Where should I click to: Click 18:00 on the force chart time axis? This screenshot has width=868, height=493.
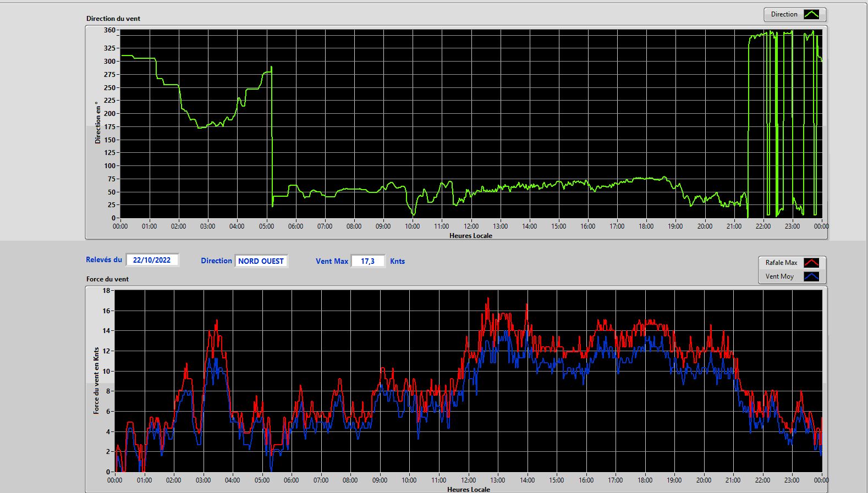pyautogui.click(x=645, y=480)
